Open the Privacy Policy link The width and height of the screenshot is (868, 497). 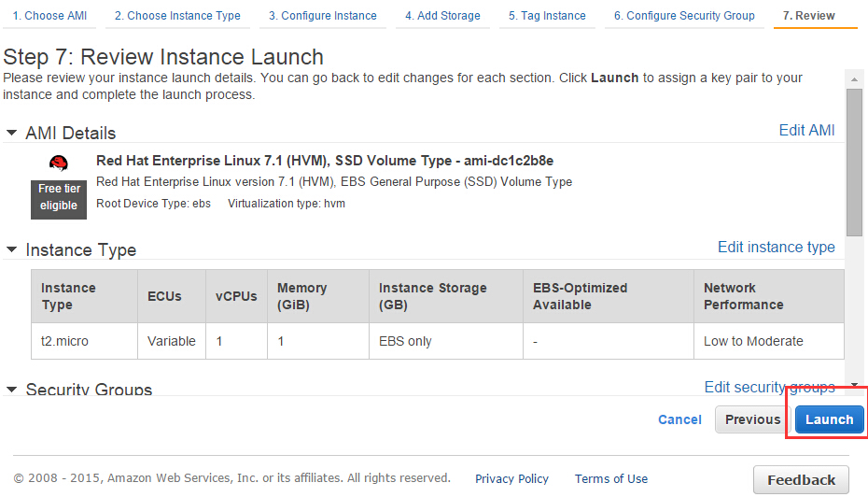click(x=511, y=478)
